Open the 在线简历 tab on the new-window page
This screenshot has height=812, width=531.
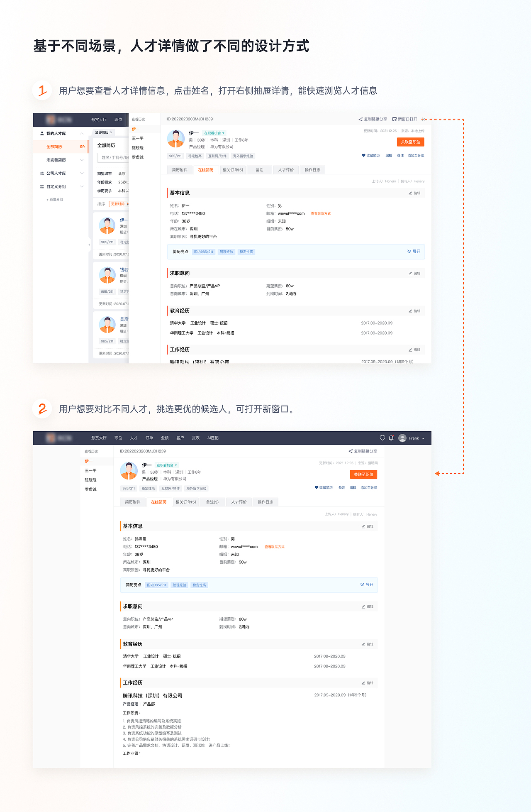tap(158, 502)
